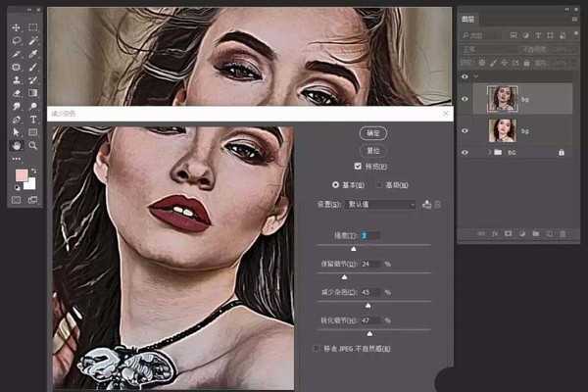Change the screen mode
588x392 pixels.
[33, 200]
